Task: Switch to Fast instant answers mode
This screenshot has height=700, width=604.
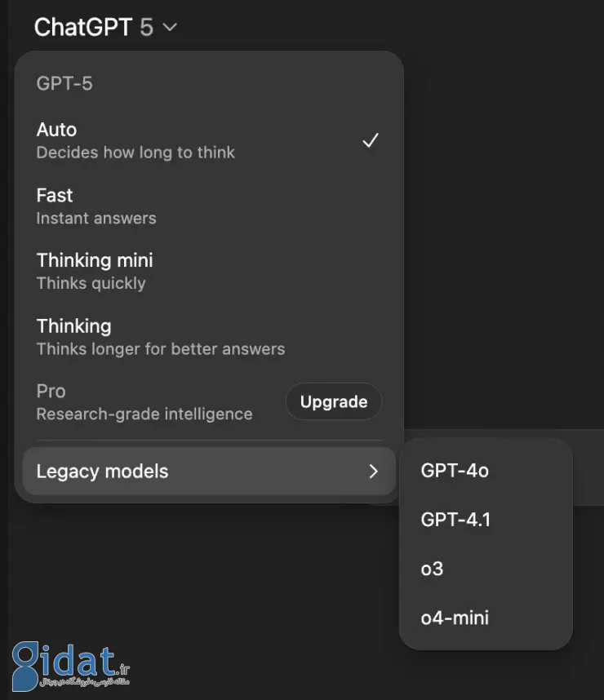Action: (209, 206)
